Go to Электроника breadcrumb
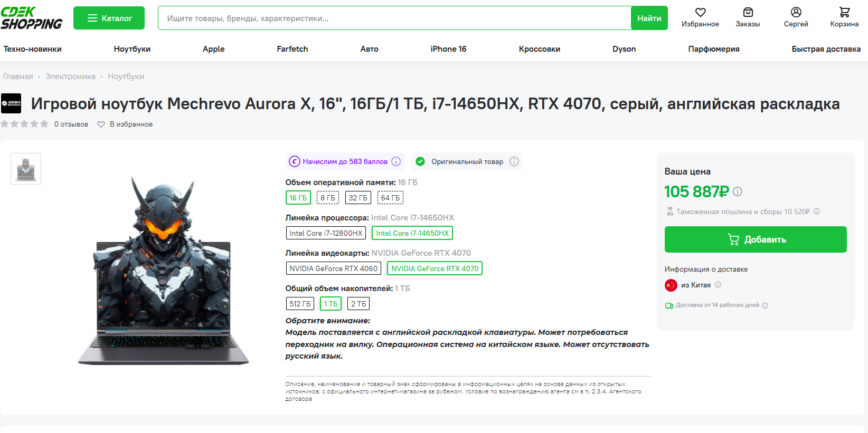Screen dimensions: 868x433 pyautogui.click(x=70, y=76)
